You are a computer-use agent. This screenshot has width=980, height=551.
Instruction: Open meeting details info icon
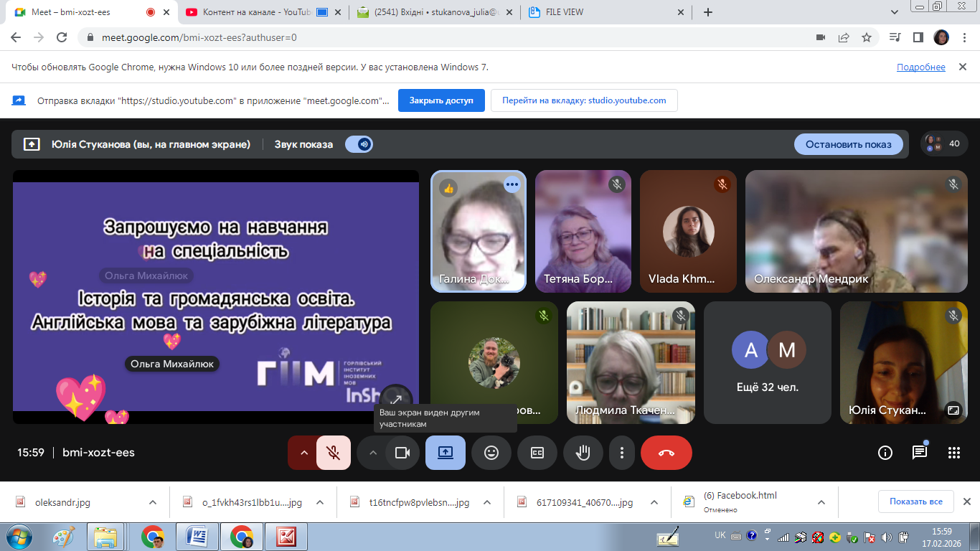885,453
